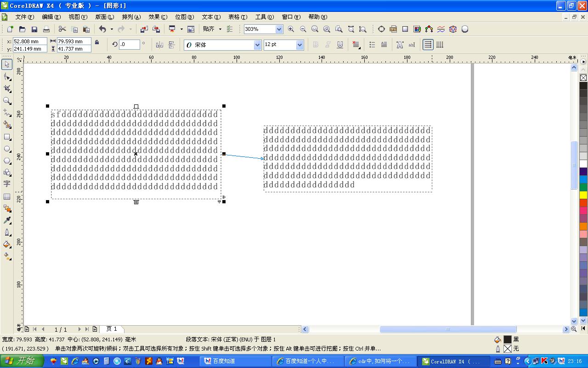
Task: Expand the 贴齐 snap dropdown
Action: (x=220, y=29)
